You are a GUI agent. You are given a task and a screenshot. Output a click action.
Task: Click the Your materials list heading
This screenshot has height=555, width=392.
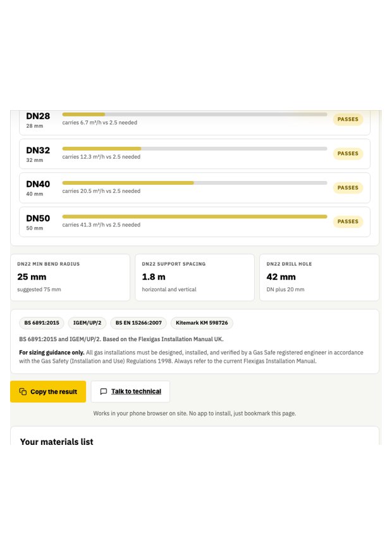click(x=56, y=441)
